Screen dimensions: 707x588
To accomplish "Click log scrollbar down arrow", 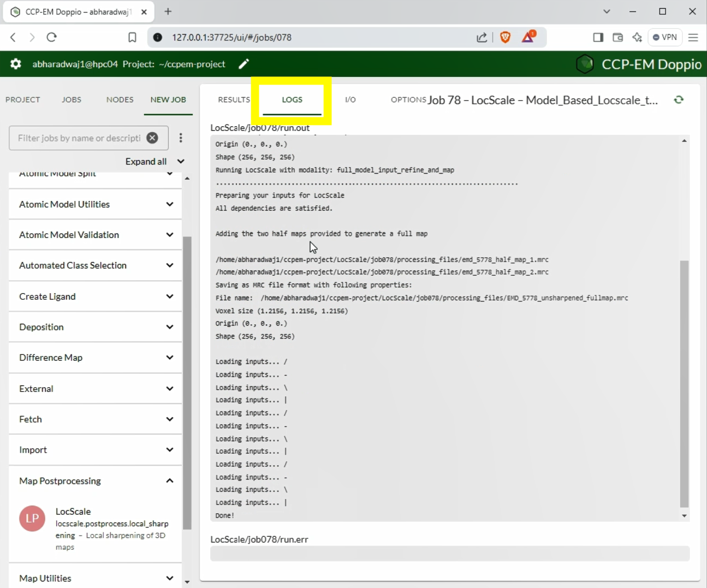I will (684, 516).
